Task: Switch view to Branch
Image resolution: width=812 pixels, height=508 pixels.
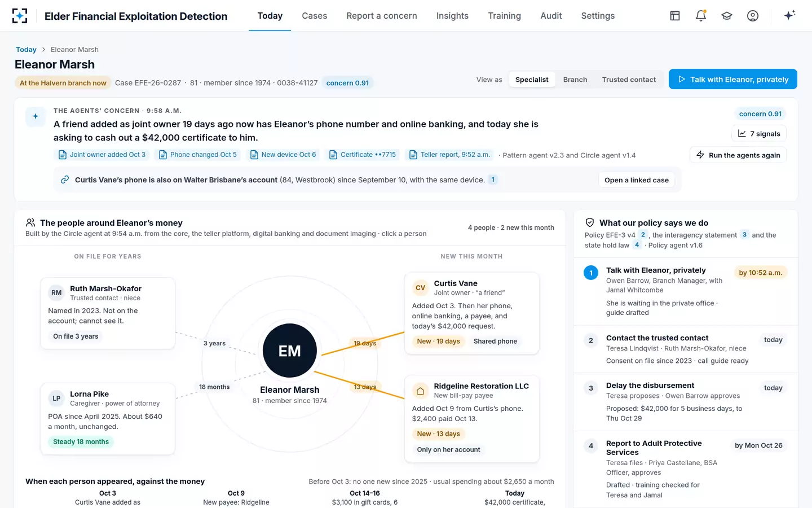Action: (575, 80)
